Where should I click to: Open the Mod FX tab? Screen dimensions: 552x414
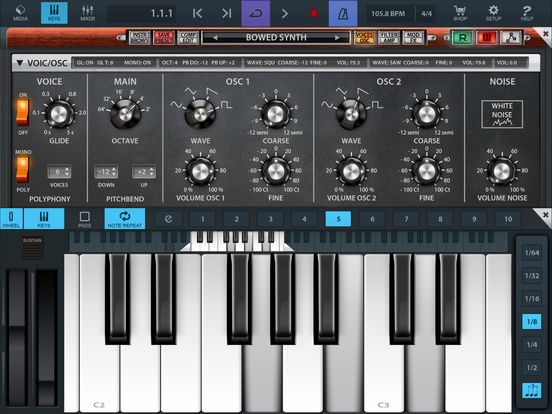[413, 37]
